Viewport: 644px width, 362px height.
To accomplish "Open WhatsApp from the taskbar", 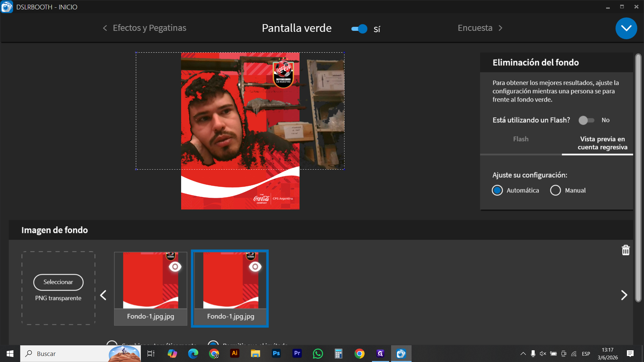I will click(318, 354).
